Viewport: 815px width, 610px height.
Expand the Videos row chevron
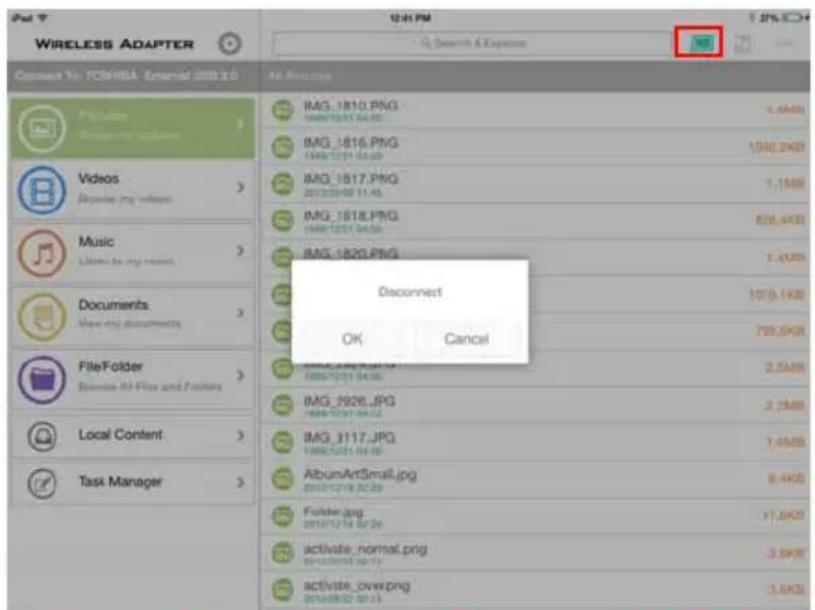[x=240, y=187]
